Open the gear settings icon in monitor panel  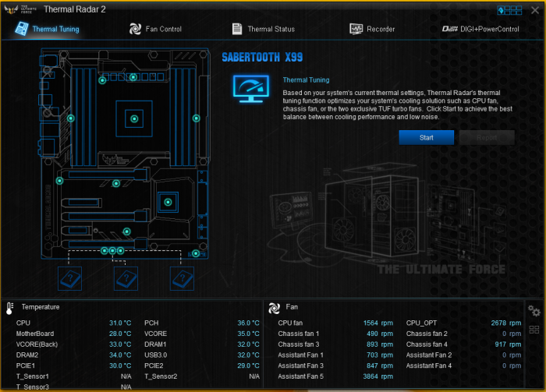pos(534,310)
